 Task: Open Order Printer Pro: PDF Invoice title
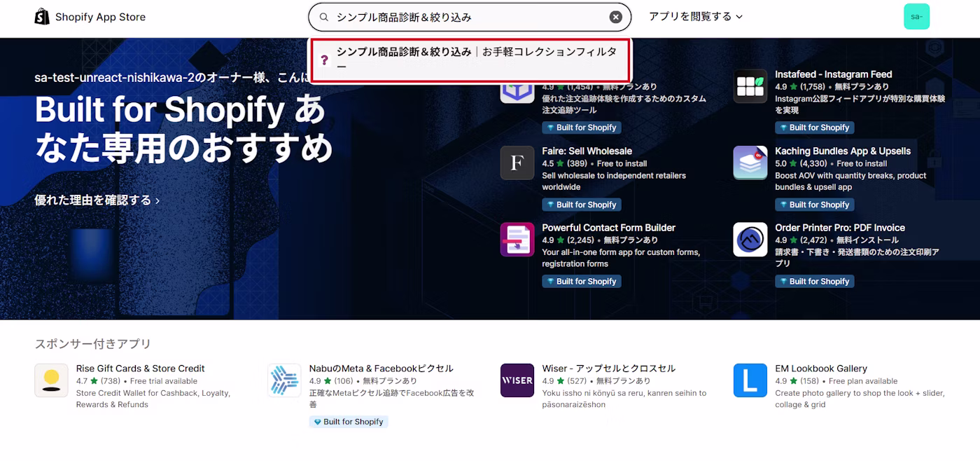coord(840,228)
